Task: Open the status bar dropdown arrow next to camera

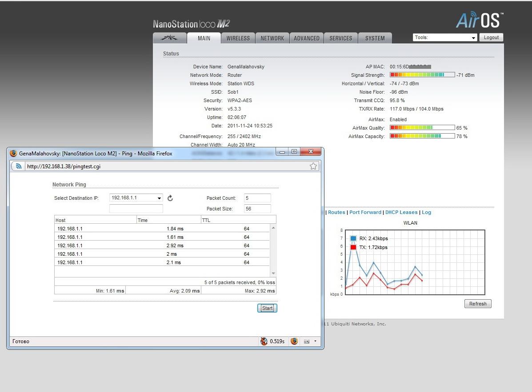Action: (x=315, y=341)
